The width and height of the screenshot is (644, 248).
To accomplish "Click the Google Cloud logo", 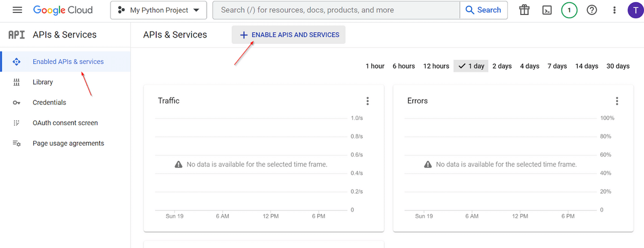I will [63, 10].
